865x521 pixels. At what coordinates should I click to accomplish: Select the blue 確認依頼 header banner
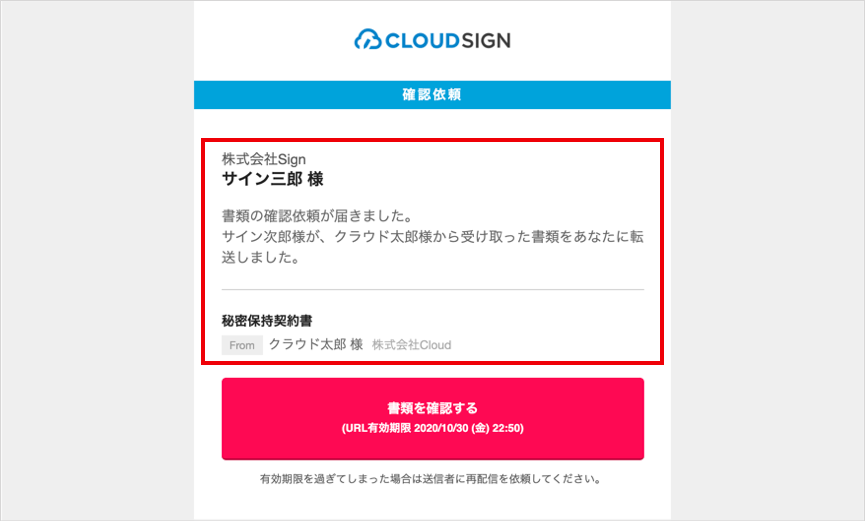(x=432, y=94)
